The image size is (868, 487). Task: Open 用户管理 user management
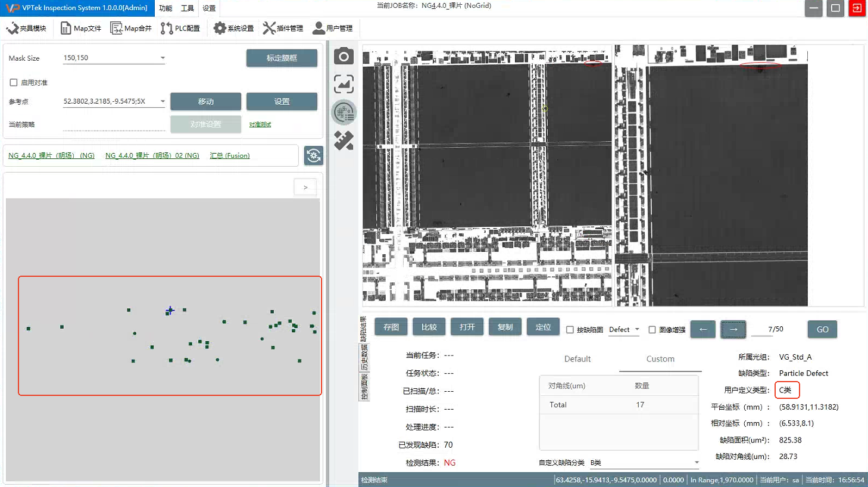click(x=333, y=28)
